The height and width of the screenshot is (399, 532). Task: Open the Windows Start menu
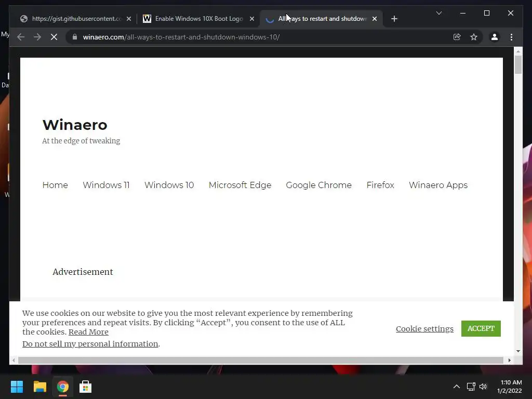pyautogui.click(x=17, y=387)
